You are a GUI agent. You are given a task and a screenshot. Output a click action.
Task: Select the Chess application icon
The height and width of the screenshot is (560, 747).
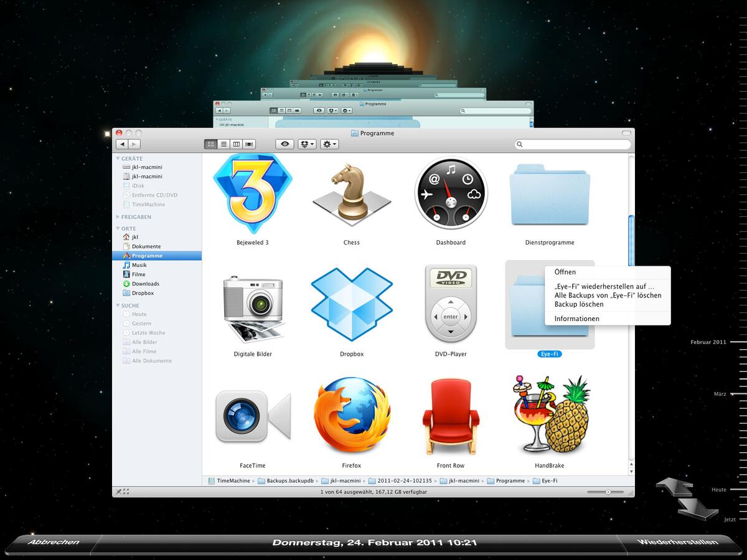(351, 193)
